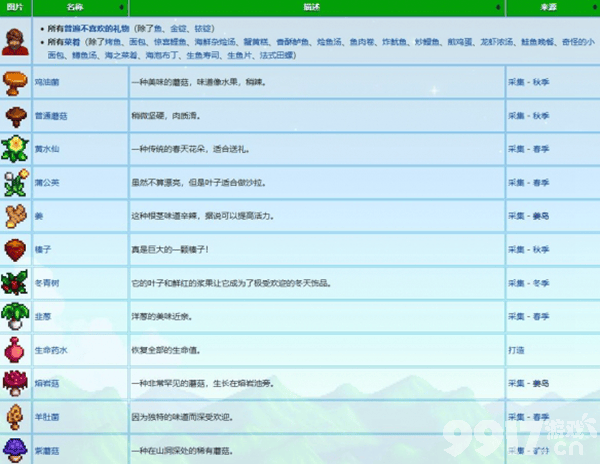The image size is (600, 464).
Task: Open the 海泡布丁 dish link
Action: [x=162, y=55]
